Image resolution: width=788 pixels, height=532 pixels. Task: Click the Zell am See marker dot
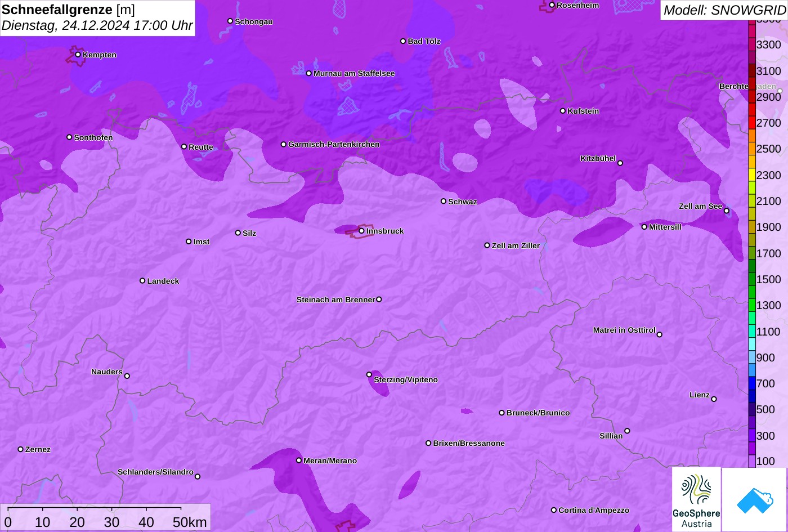tap(727, 211)
